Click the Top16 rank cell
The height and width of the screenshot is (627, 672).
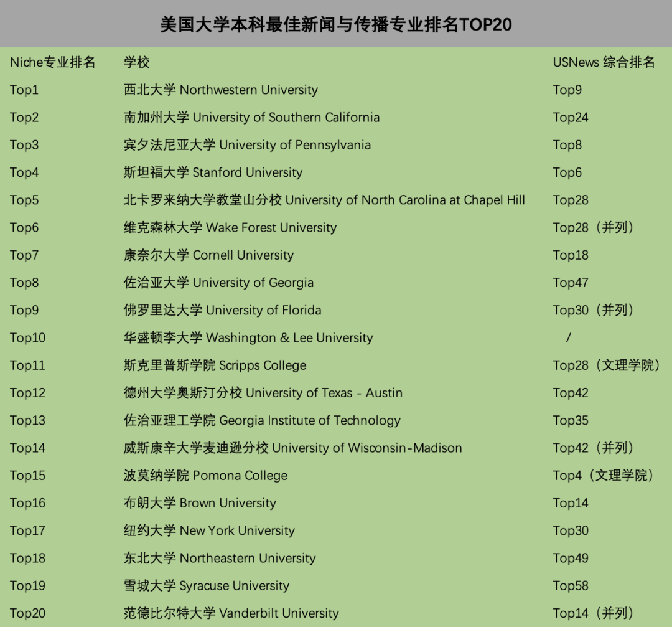coord(27,503)
